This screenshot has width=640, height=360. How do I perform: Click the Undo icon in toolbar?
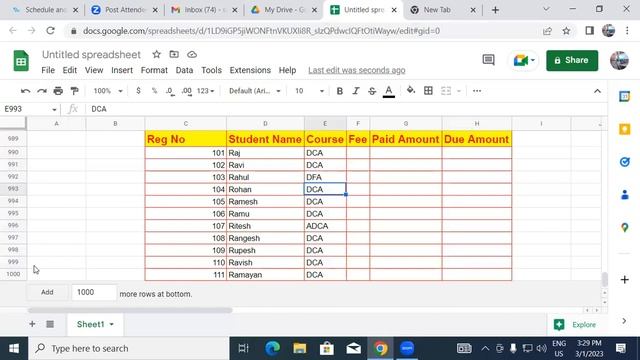point(25,91)
